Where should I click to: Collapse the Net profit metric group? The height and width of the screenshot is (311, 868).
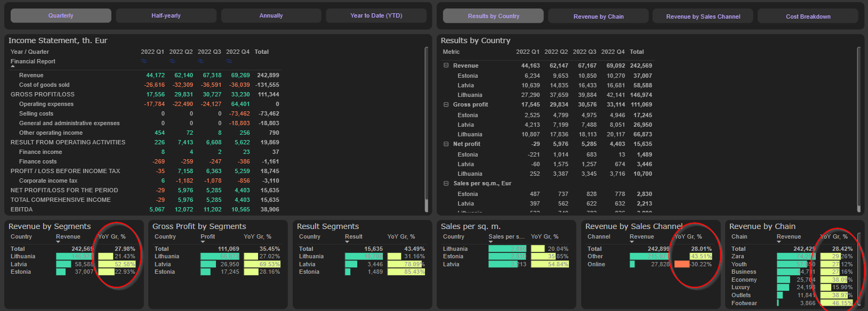point(446,144)
